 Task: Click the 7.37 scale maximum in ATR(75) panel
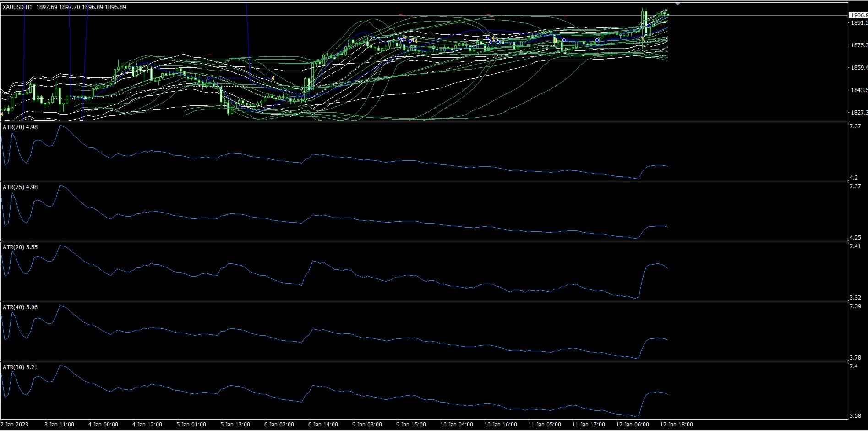coord(855,186)
